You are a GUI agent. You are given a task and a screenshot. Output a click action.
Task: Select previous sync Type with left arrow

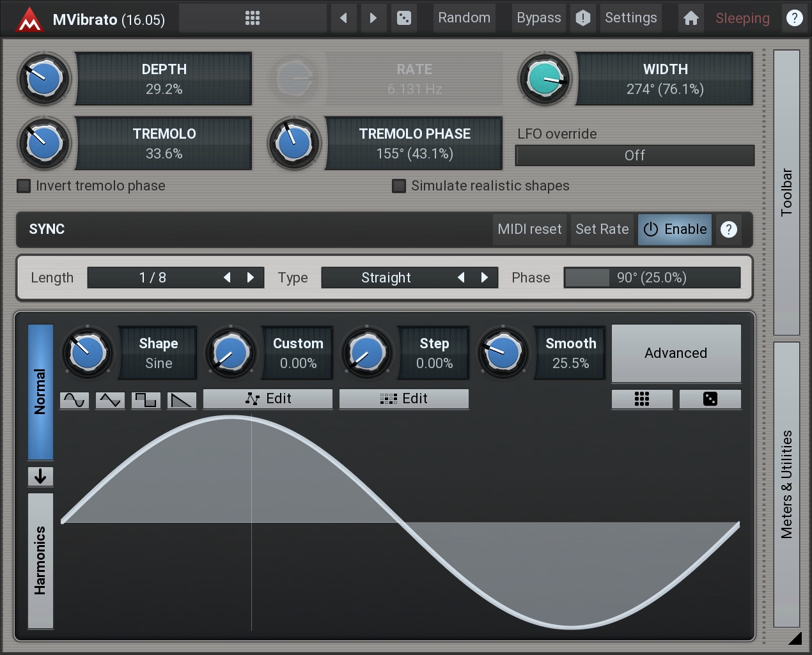point(461,277)
